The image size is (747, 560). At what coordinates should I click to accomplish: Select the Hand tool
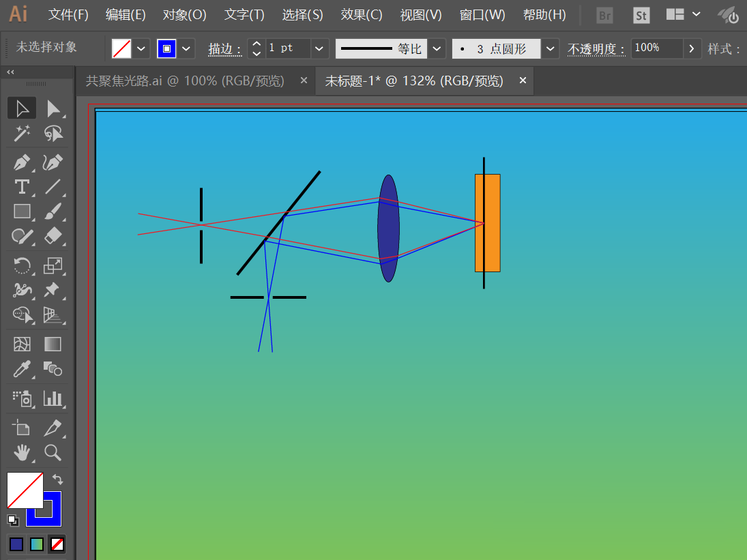coord(21,452)
